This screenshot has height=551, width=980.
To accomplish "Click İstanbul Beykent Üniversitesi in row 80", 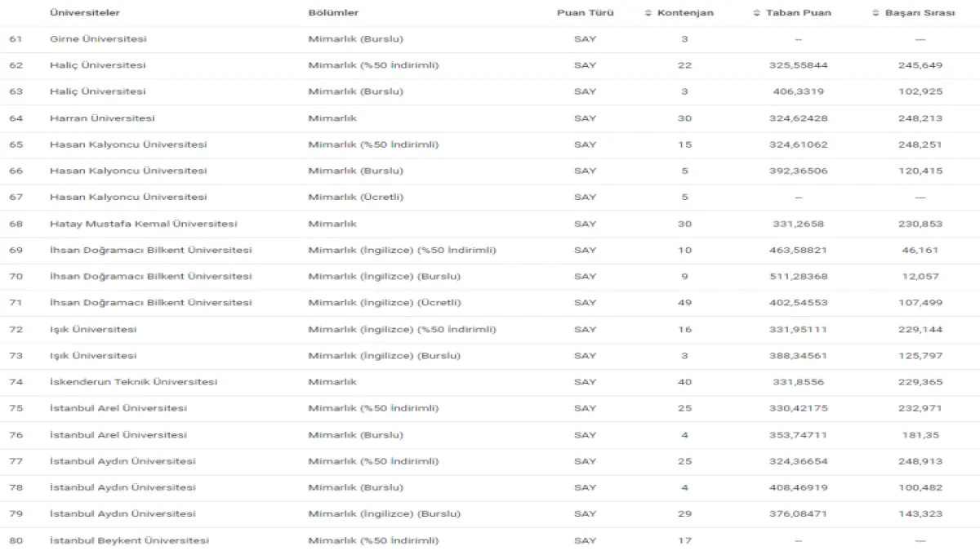I will (x=129, y=540).
